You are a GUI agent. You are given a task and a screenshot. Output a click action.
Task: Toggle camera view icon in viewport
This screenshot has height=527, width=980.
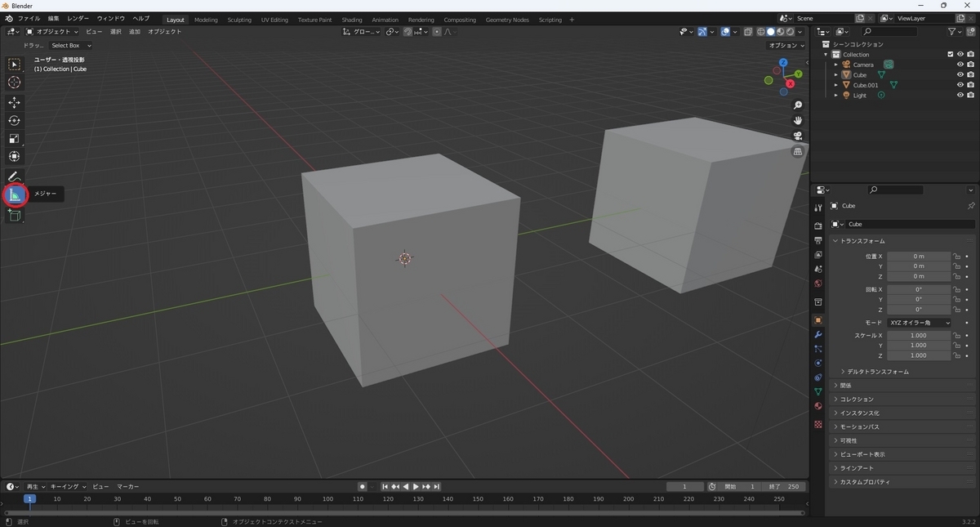pyautogui.click(x=798, y=136)
